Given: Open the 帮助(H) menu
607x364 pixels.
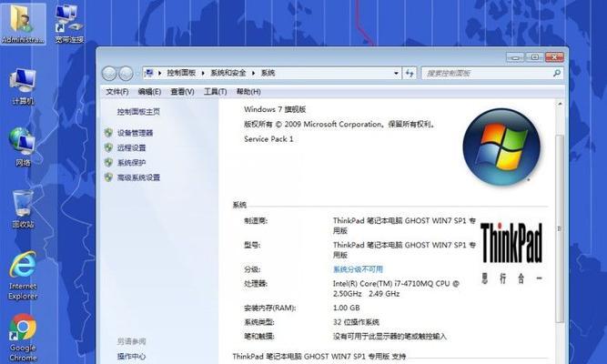Looking at the screenshot, I should point(248,92).
